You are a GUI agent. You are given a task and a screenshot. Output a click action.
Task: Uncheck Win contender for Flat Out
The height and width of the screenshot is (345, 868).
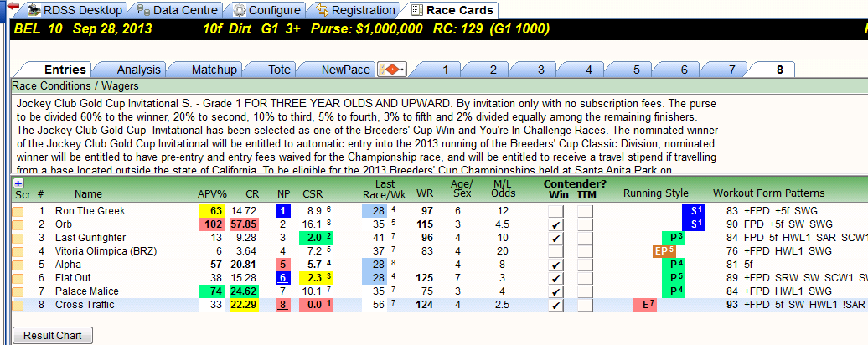pos(555,277)
